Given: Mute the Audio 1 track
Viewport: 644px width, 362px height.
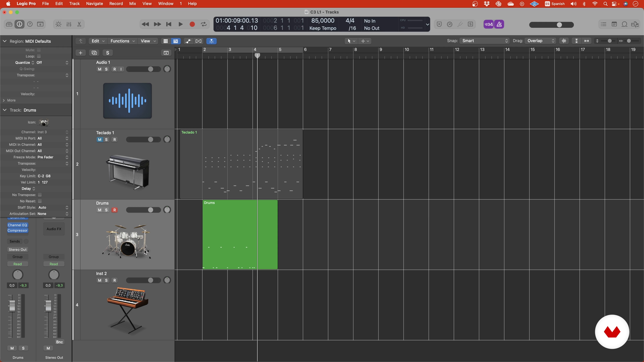Looking at the screenshot, I should click(99, 69).
